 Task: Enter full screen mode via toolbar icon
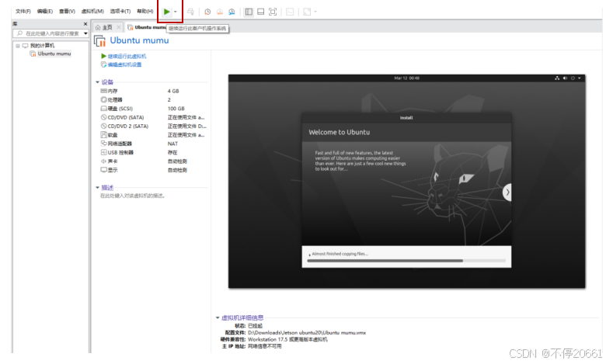tap(273, 12)
